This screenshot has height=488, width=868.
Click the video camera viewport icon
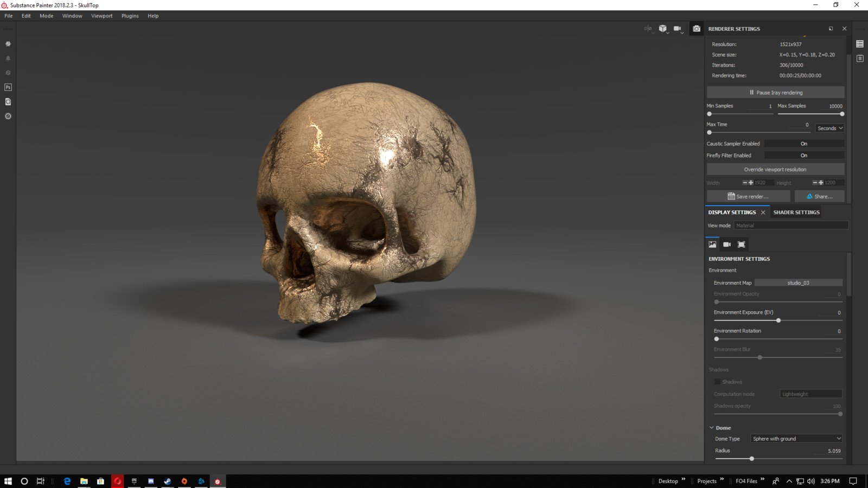point(677,29)
